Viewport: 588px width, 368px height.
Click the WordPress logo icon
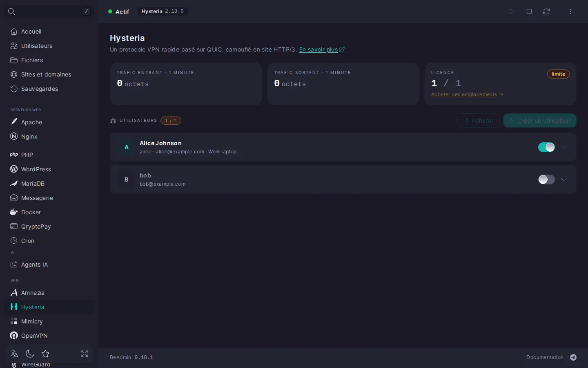(x=14, y=169)
